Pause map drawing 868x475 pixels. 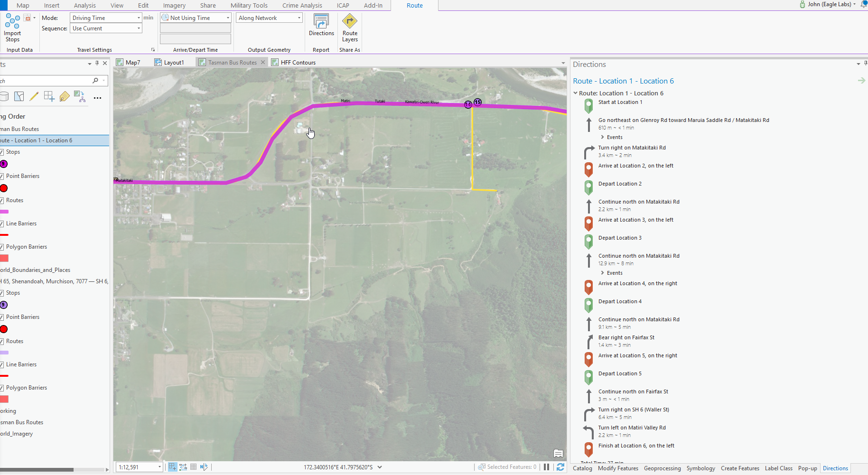pos(546,467)
